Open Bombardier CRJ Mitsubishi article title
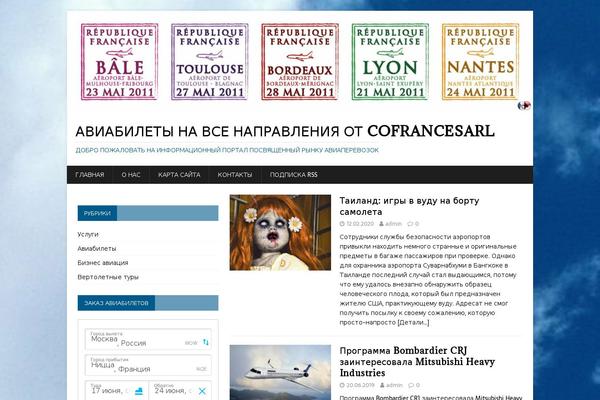Image resolution: width=600 pixels, height=400 pixels. click(x=417, y=362)
